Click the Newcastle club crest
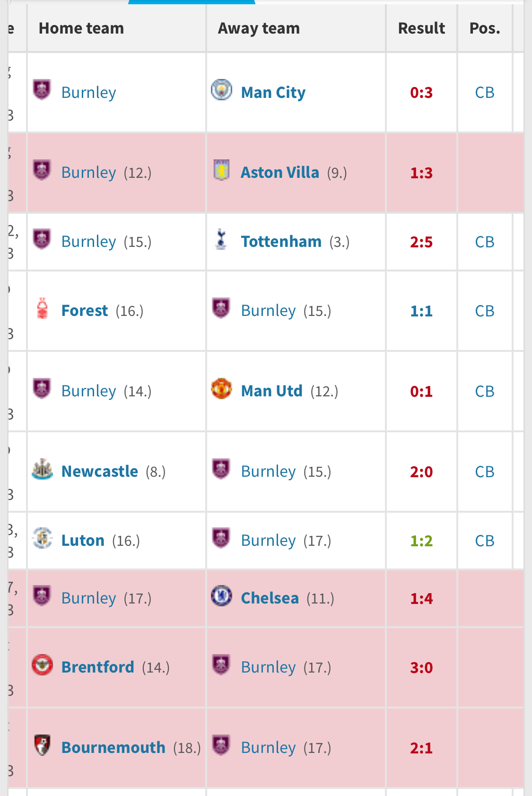This screenshot has height=796, width=532. (x=42, y=469)
